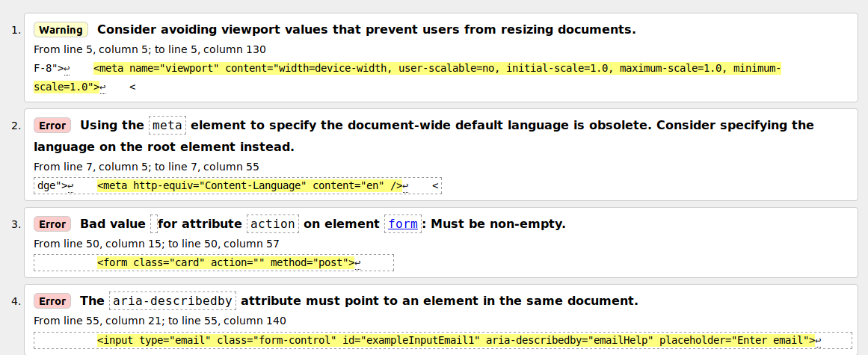Click the location text starting From line 7

tap(147, 166)
